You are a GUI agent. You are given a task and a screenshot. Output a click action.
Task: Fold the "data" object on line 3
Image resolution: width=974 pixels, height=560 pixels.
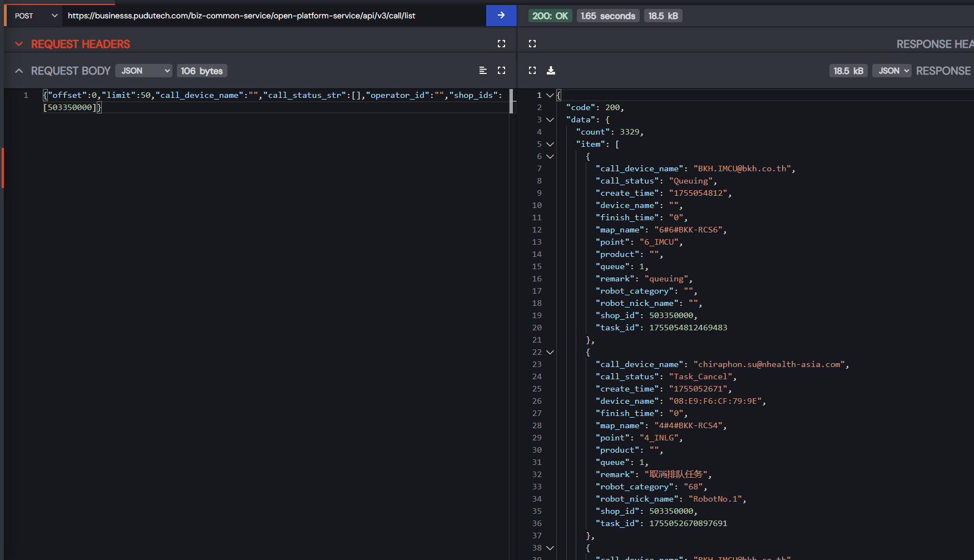coord(550,120)
